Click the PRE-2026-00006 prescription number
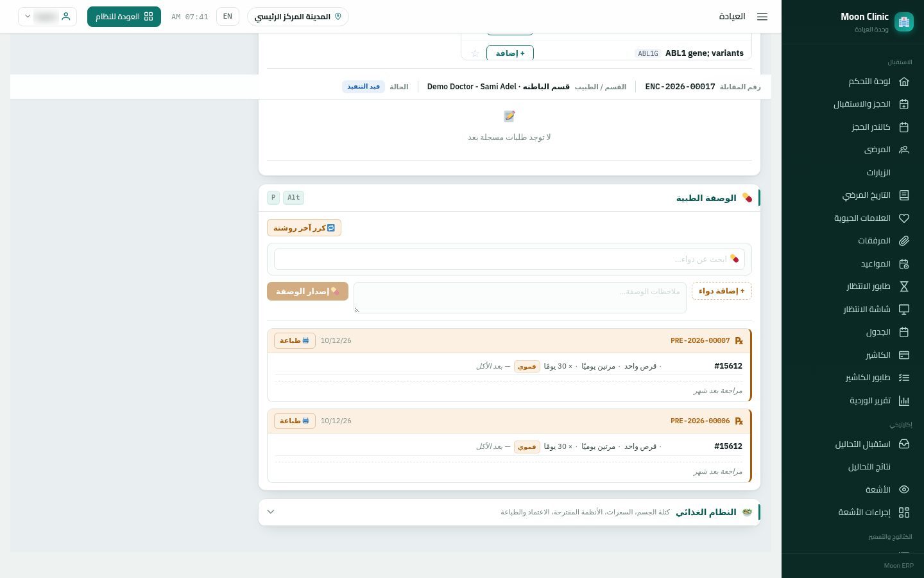924x578 pixels. tap(700, 421)
